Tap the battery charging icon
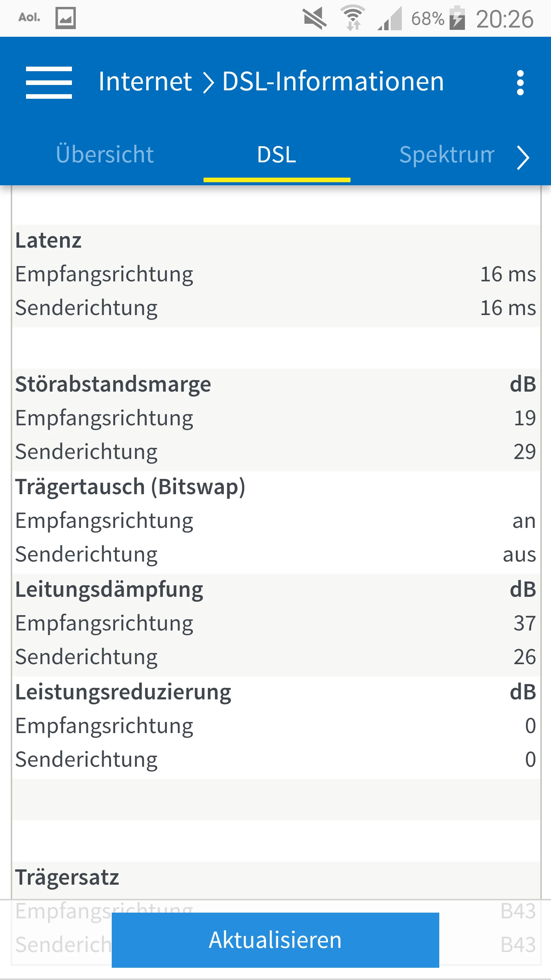 tap(457, 18)
